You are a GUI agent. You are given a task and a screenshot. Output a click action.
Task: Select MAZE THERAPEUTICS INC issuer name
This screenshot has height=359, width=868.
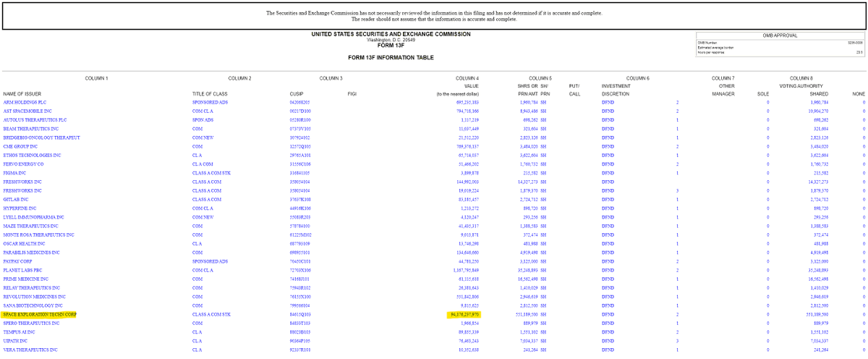click(x=30, y=226)
